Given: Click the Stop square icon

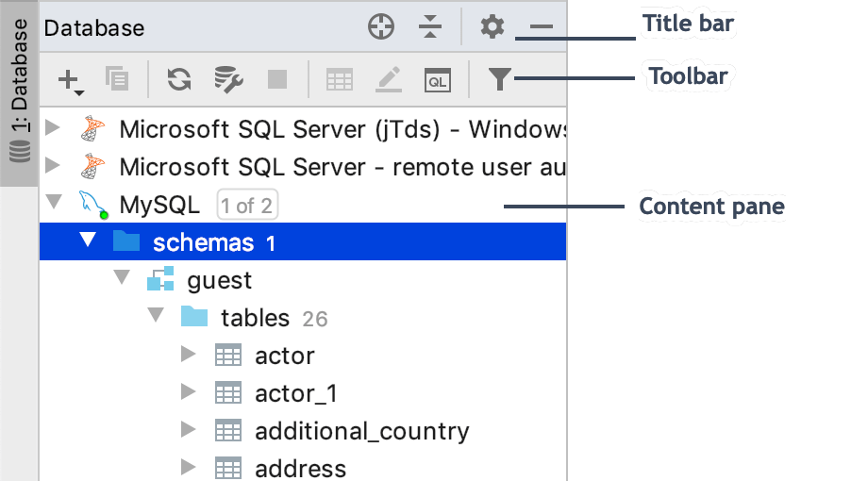Looking at the screenshot, I should point(277,80).
